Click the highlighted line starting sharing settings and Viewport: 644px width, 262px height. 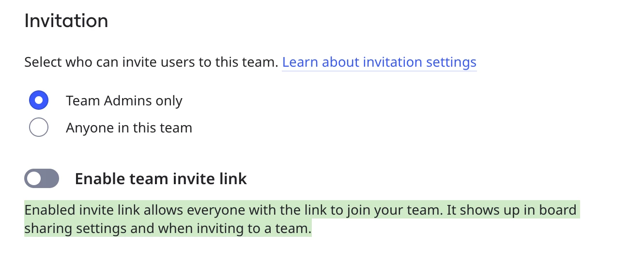click(168, 228)
